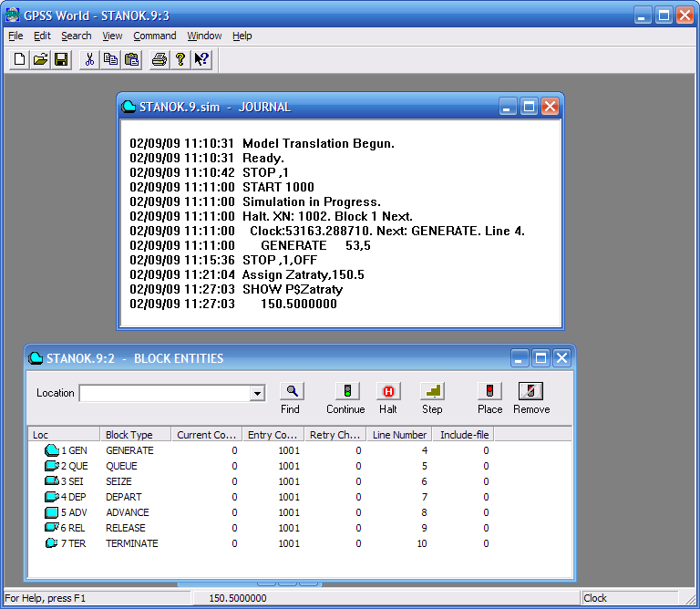Click the Place red light icon
The image size is (700, 609).
click(x=489, y=391)
